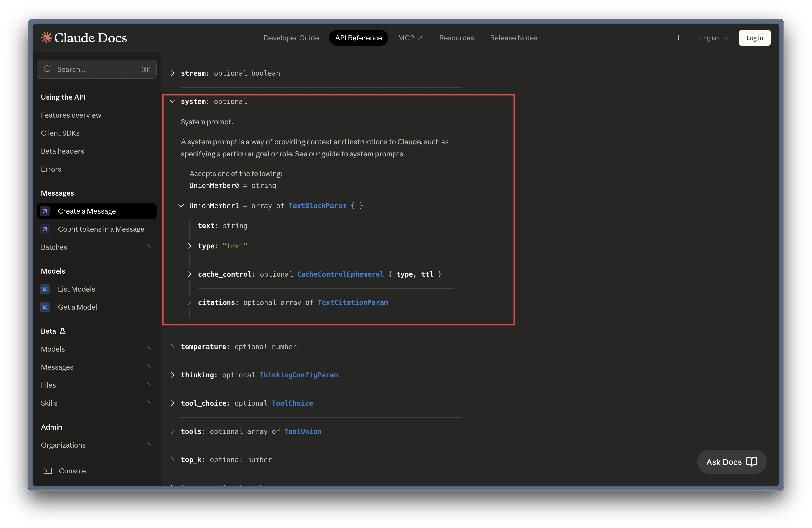
Task: Click the Create a Message arrow icon
Action: click(45, 211)
